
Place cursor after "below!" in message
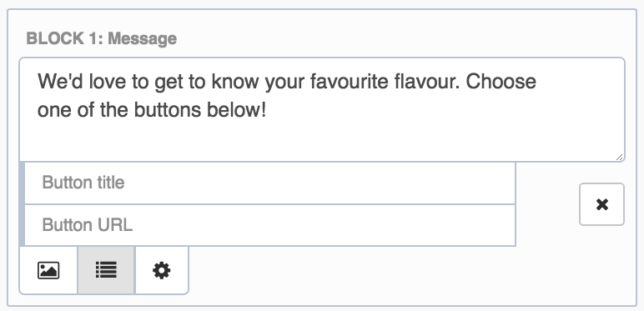267,110
